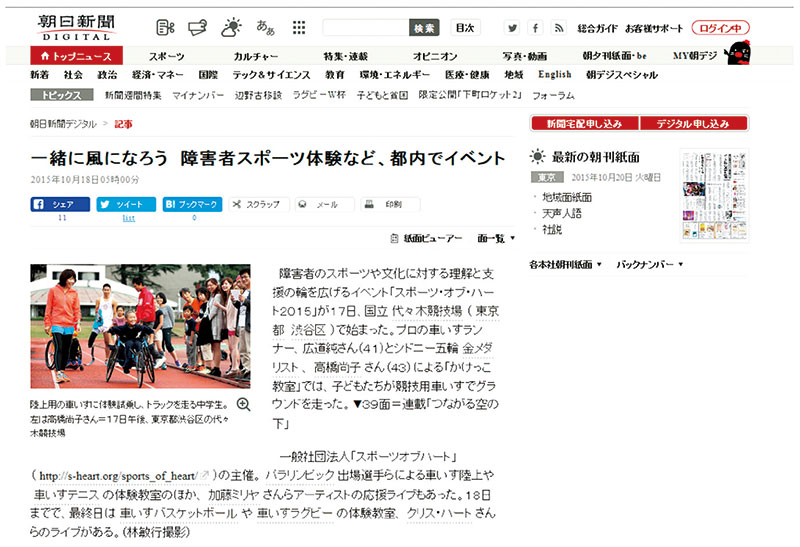This screenshot has width=800, height=547.
Task: Print the article with 印刷 button
Action: [x=385, y=203]
